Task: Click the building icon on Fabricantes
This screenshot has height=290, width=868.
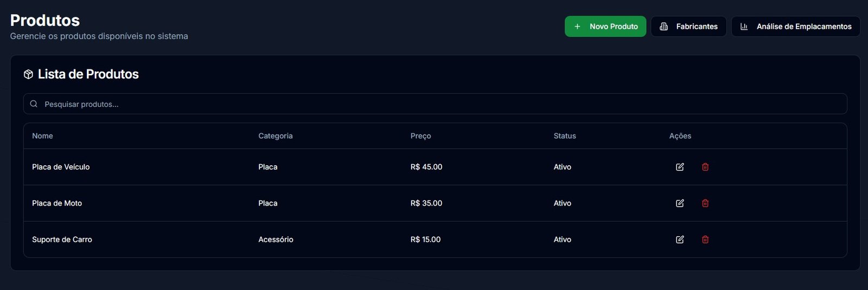Action: [663, 27]
